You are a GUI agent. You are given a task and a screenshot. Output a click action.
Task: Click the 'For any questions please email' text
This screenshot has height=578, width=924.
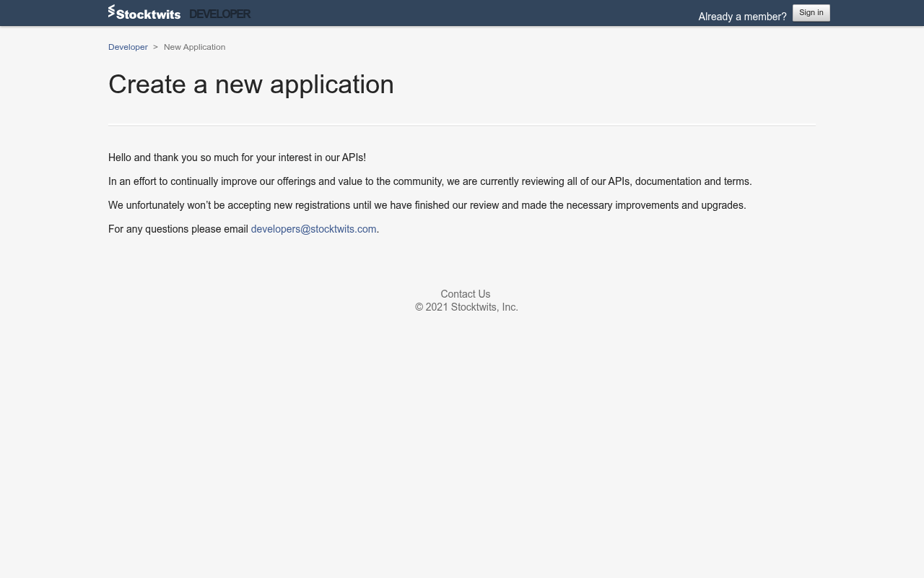[178, 229]
